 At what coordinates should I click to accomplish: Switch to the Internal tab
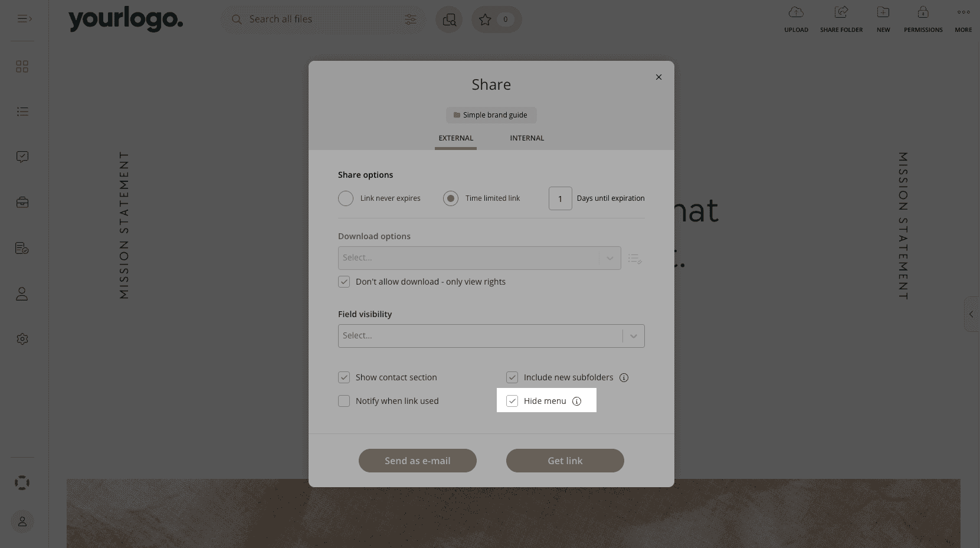click(x=526, y=138)
